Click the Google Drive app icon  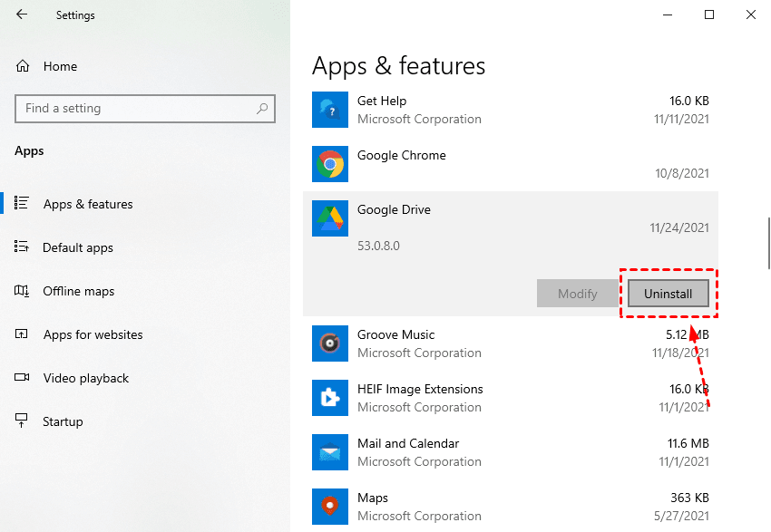tap(330, 218)
